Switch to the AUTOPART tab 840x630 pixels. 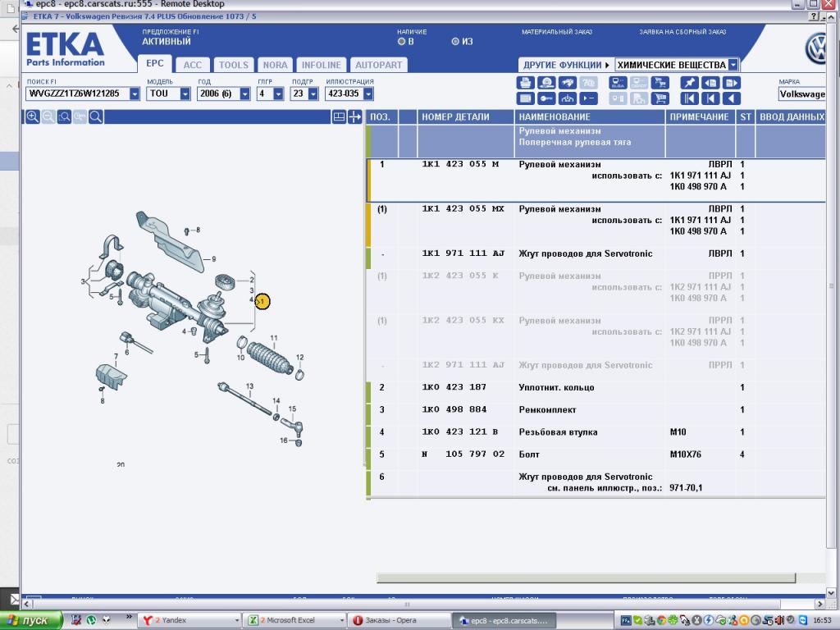pos(379,65)
